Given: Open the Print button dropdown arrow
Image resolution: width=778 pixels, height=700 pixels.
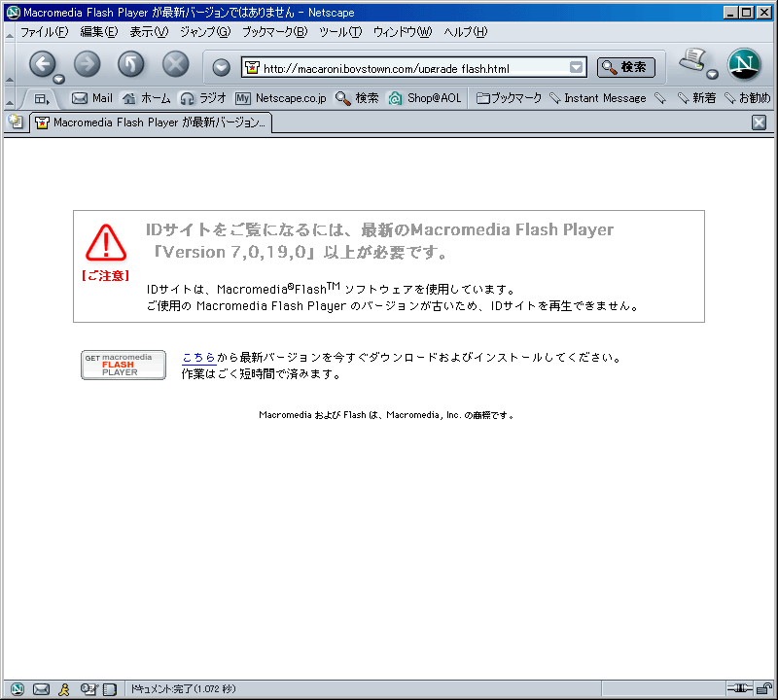Looking at the screenshot, I should point(713,75).
